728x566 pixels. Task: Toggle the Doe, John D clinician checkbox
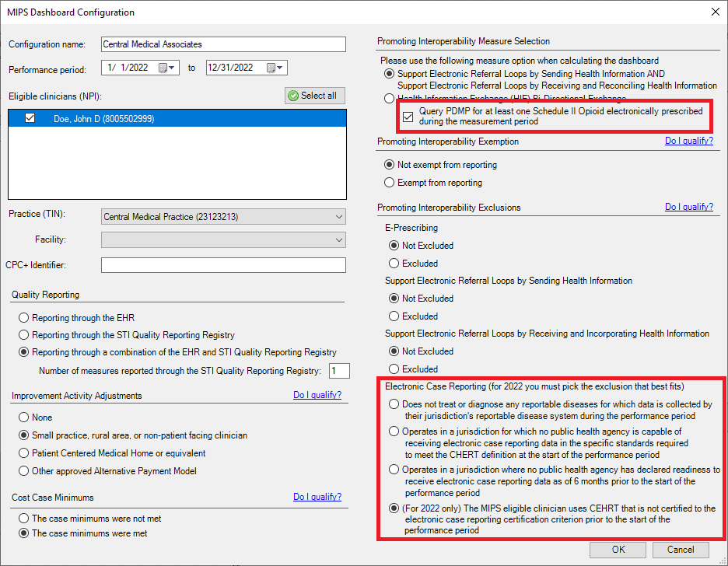30,119
